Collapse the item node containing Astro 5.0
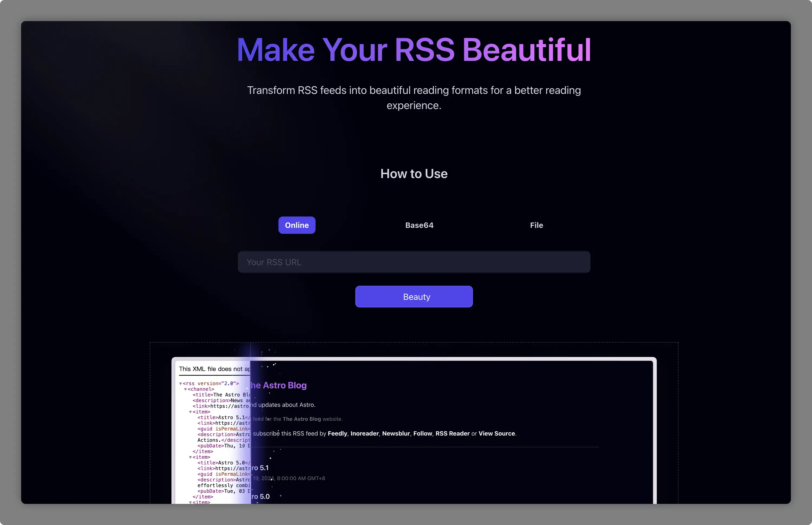Image resolution: width=812 pixels, height=525 pixels. (190, 457)
